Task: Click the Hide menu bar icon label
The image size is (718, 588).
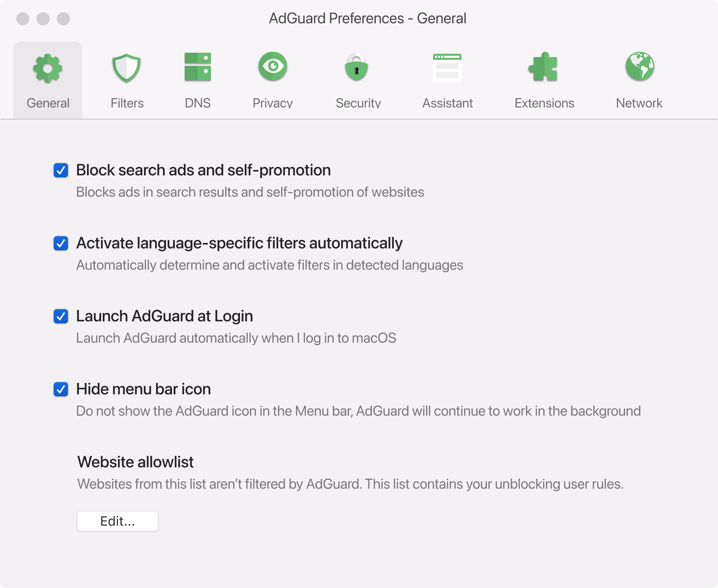Action: pos(143,389)
